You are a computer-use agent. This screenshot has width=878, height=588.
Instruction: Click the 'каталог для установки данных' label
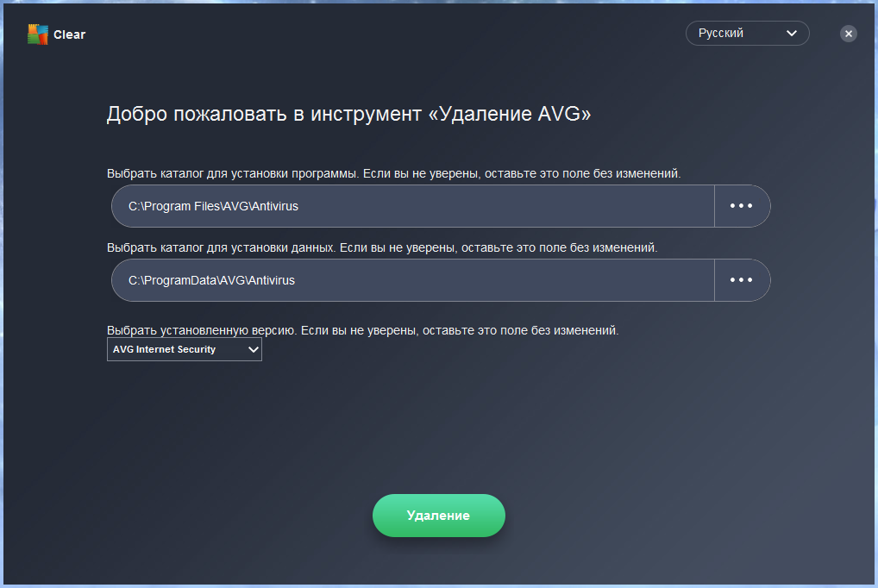247,247
